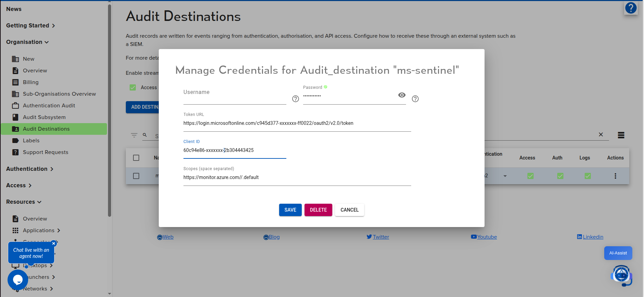Click the Linkedin icon in footer

click(580, 237)
